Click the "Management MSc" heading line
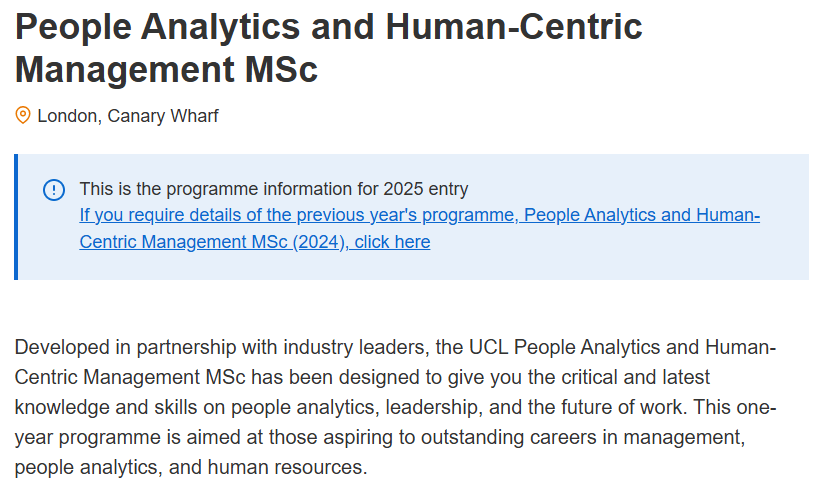 point(166,69)
